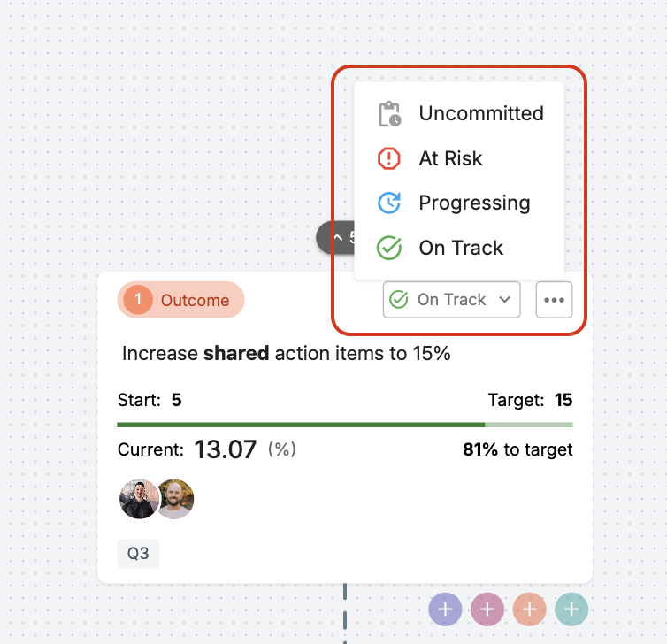The image size is (667, 644).
Task: Add a node with the teal plus button
Action: click(571, 609)
